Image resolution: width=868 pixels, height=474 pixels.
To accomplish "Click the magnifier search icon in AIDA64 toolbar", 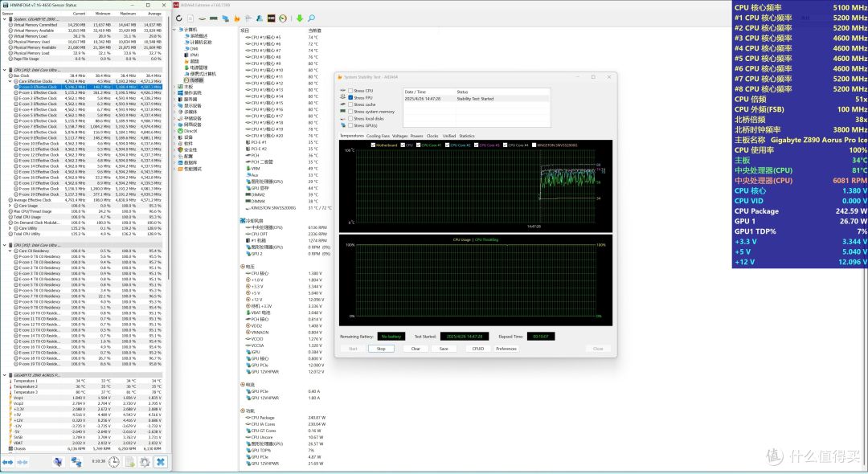I will pyautogui.click(x=312, y=18).
